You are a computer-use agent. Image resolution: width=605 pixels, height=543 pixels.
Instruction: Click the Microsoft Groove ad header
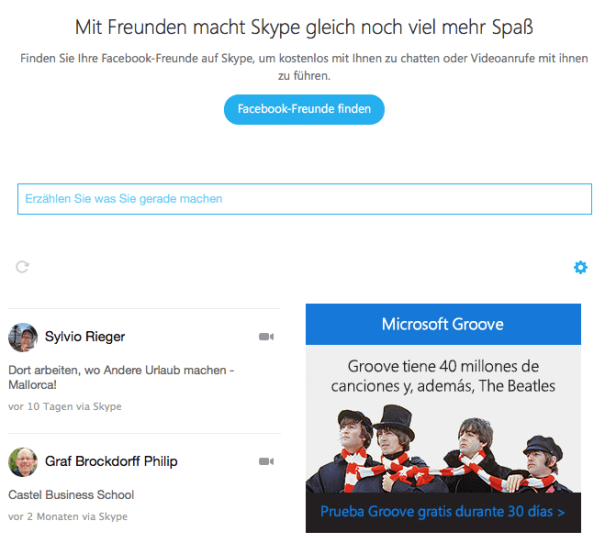click(x=442, y=324)
